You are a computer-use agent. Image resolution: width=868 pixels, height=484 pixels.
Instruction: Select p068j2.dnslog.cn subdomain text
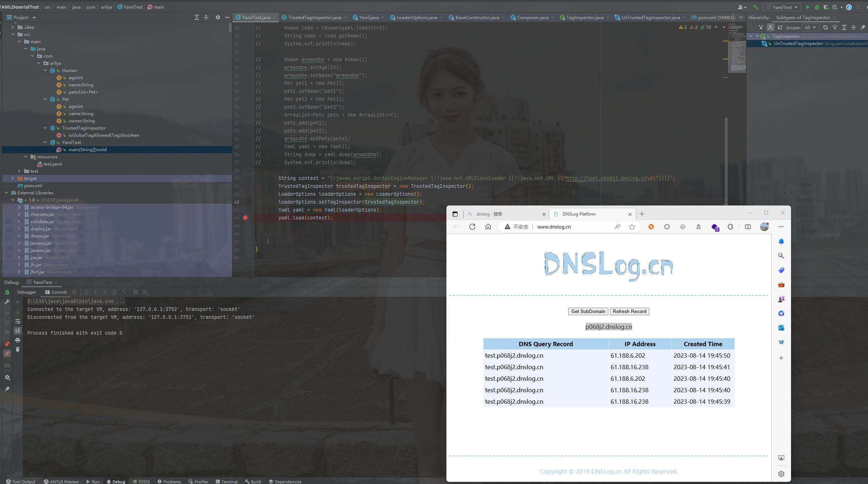(x=609, y=327)
